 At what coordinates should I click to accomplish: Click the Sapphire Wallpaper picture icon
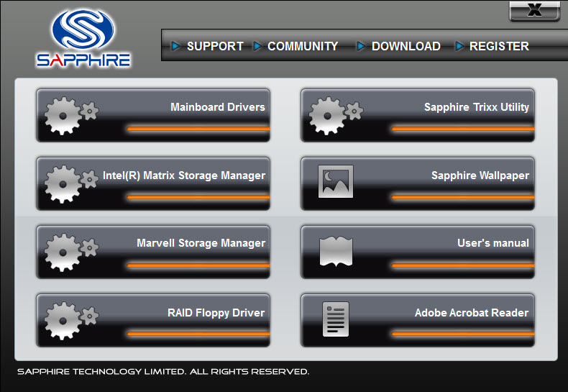coord(336,181)
